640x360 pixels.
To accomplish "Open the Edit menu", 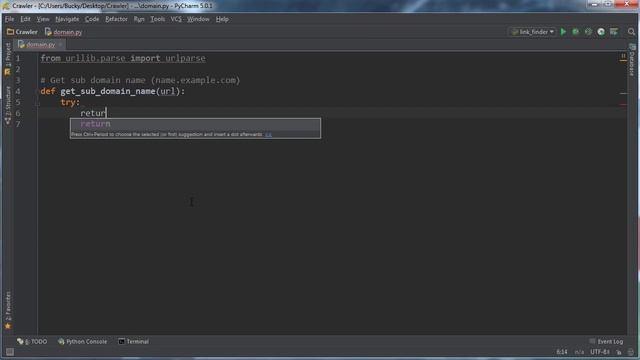I will 25,19.
